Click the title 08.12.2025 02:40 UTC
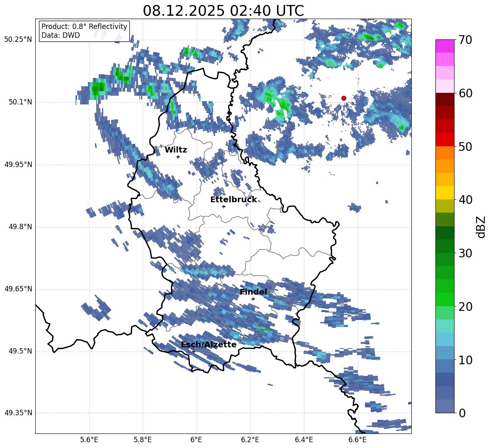 coord(223,10)
